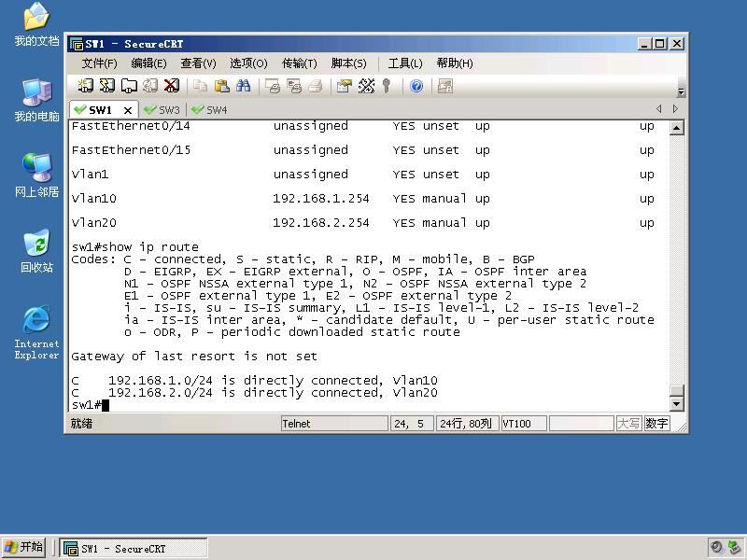Close the SW1 tab with its X
Viewport: 747px width, 560px height.
coord(128,110)
